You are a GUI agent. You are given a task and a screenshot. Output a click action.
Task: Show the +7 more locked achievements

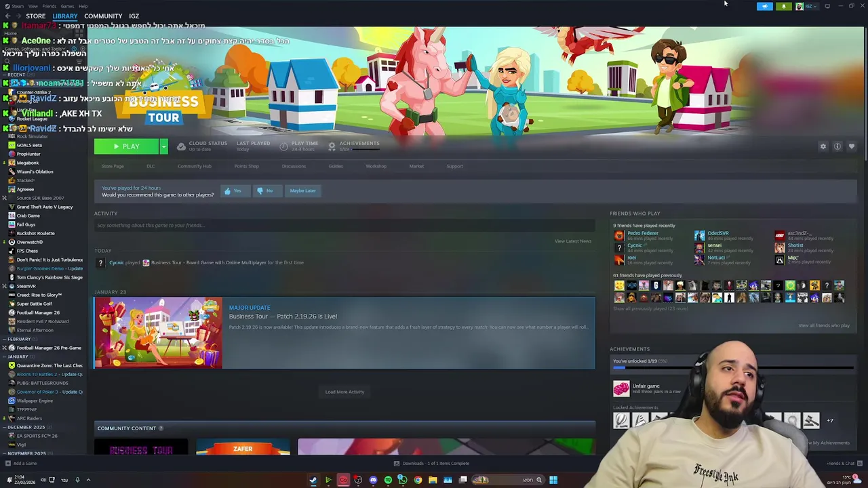[829, 420]
